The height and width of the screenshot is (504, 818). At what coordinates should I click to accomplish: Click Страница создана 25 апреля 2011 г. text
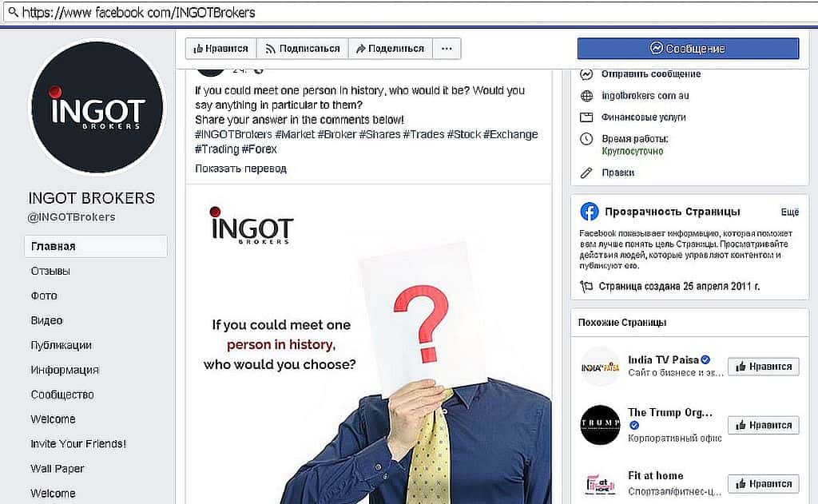[x=679, y=287]
